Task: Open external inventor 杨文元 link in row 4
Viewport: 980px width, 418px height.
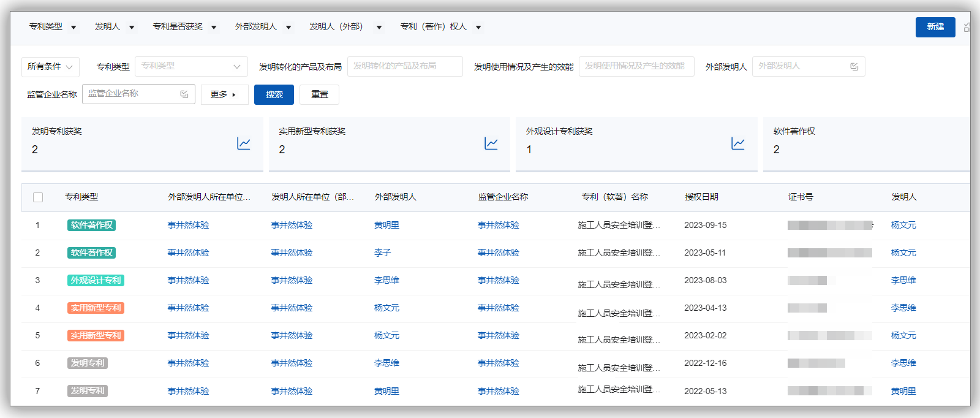Action: coord(386,308)
